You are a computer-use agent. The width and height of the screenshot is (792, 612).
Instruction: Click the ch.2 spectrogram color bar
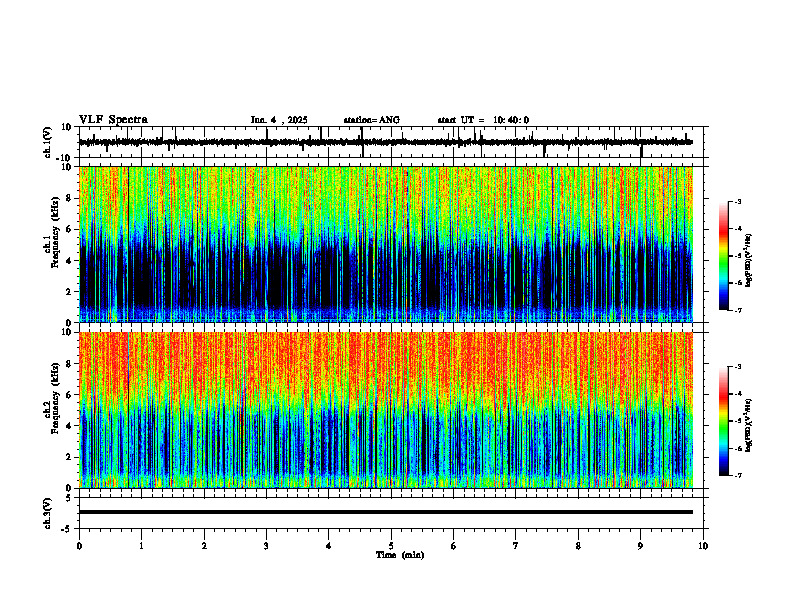[x=724, y=421]
